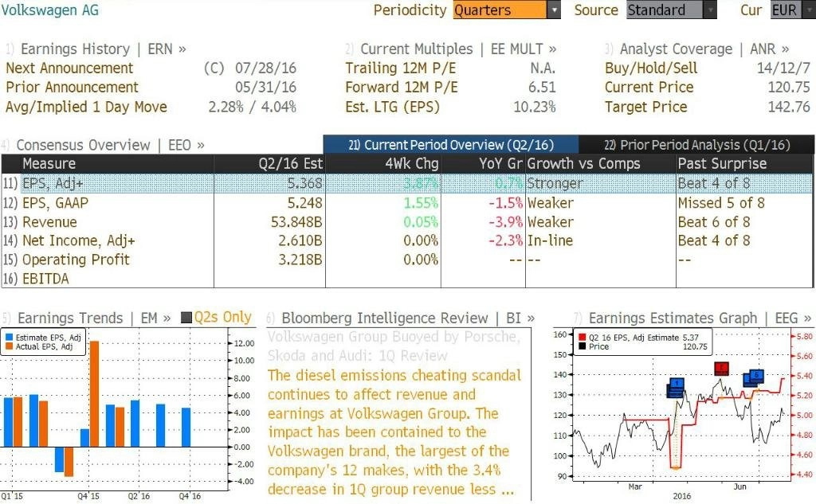Select the Revenue measure row
This screenshot has width=816, height=504.
[x=406, y=222]
